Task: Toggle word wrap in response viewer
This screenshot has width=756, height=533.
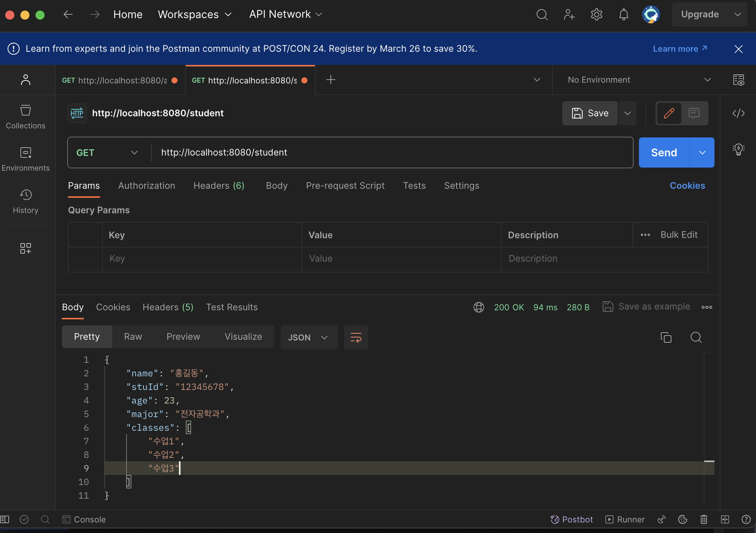Action: [x=356, y=337]
